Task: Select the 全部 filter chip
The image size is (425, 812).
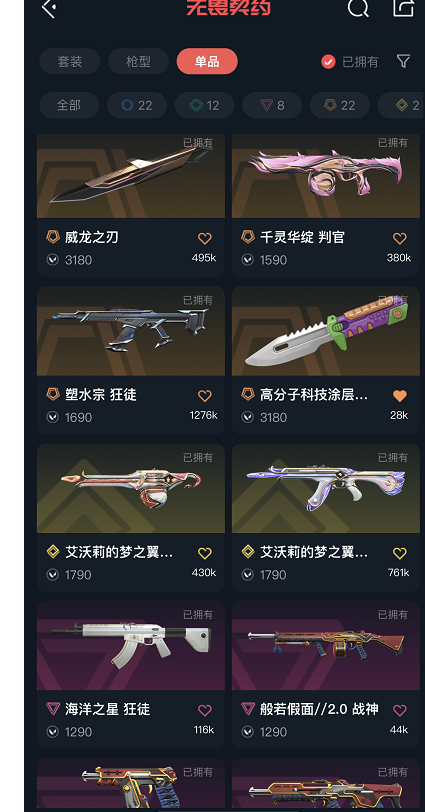Action: pyautogui.click(x=69, y=106)
